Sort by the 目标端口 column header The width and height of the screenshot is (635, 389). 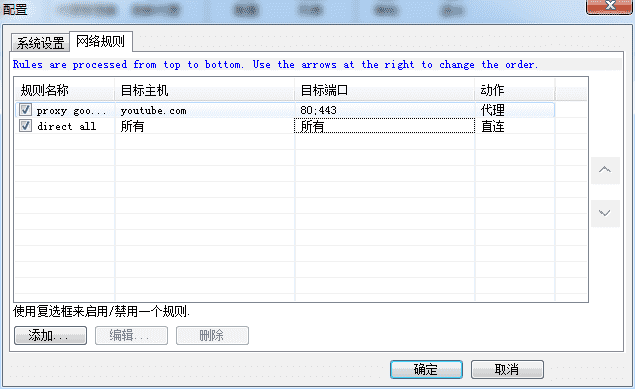(x=384, y=90)
